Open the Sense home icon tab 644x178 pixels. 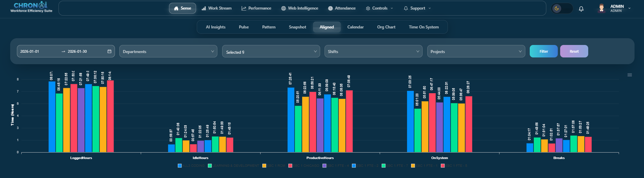tap(182, 8)
